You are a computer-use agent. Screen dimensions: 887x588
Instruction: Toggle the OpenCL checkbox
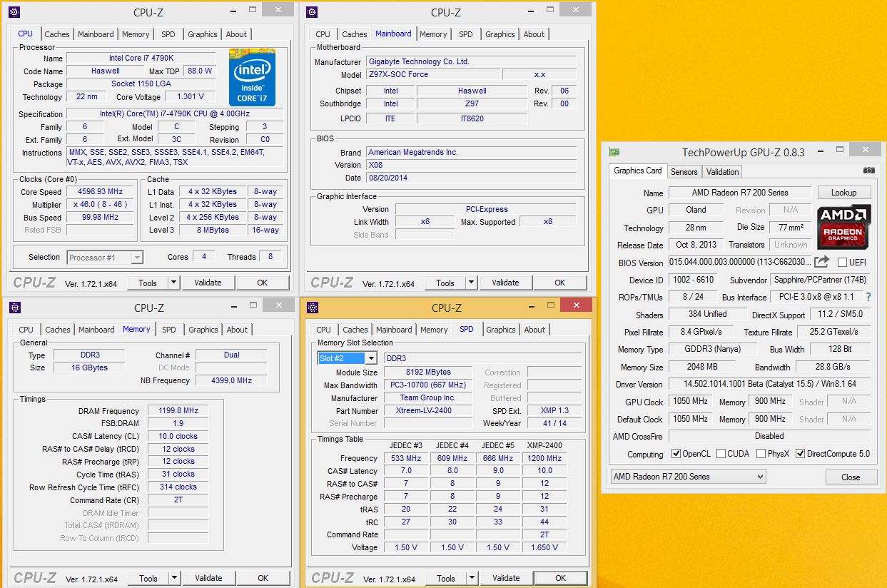[676, 454]
